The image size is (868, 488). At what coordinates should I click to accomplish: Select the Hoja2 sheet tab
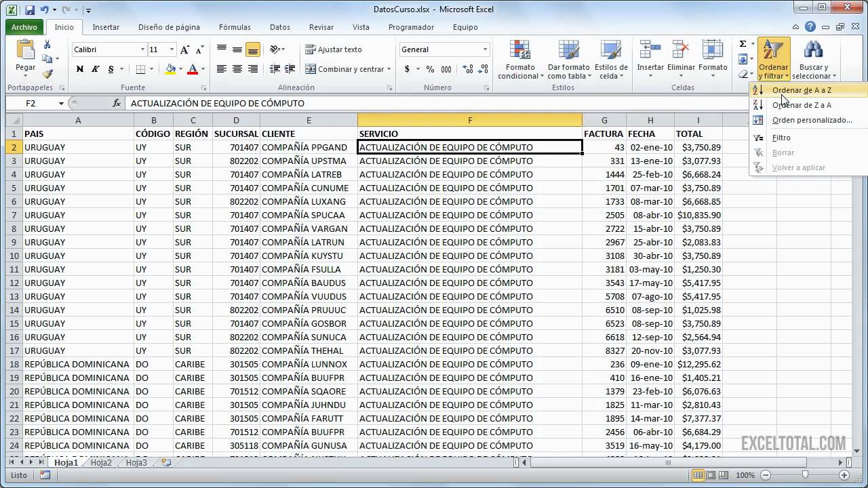100,462
